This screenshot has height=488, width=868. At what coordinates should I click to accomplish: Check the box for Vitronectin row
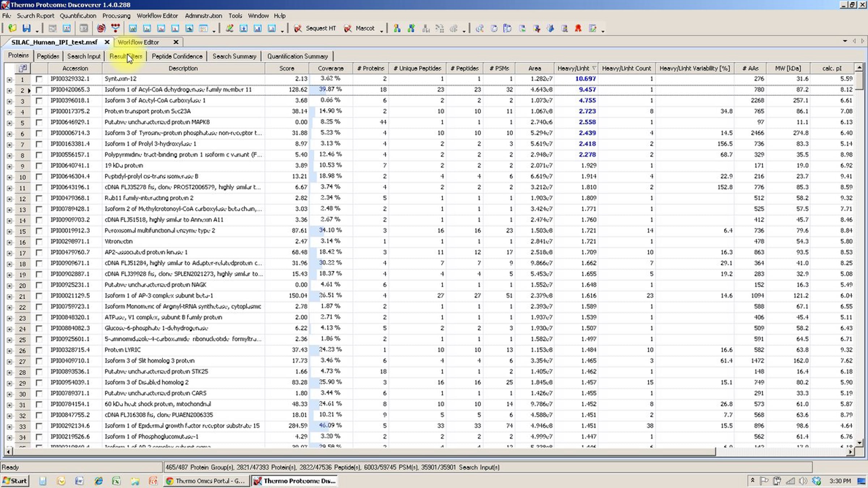39,241
